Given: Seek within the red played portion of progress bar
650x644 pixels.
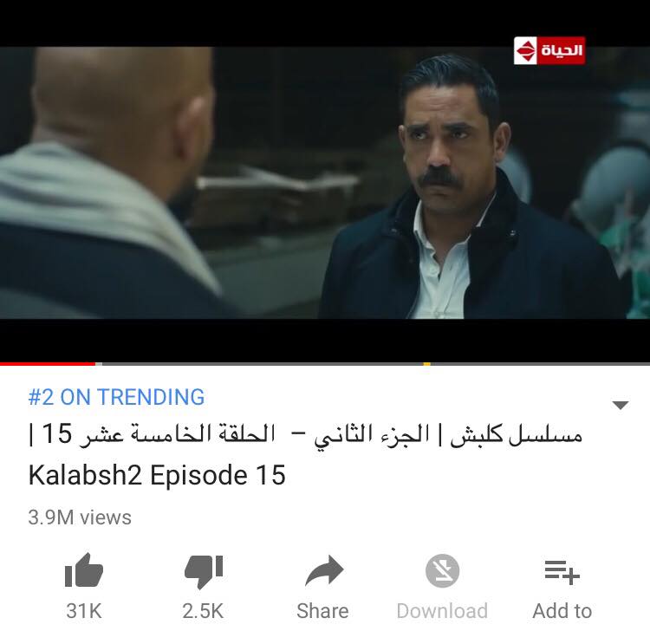Looking at the screenshot, I should click(x=48, y=364).
